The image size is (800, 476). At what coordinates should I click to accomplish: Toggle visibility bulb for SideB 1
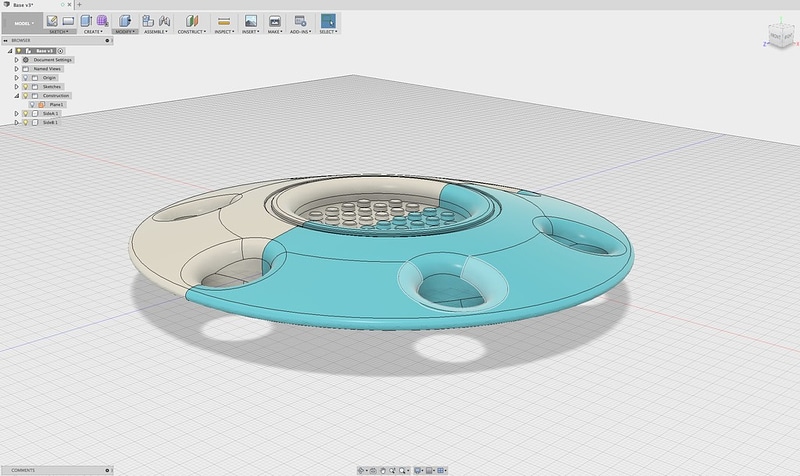coord(26,122)
